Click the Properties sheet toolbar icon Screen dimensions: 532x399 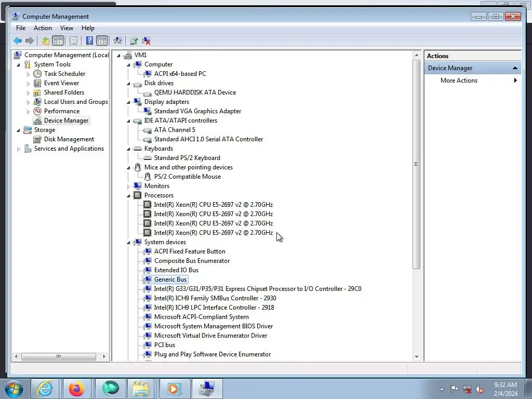pos(73,41)
